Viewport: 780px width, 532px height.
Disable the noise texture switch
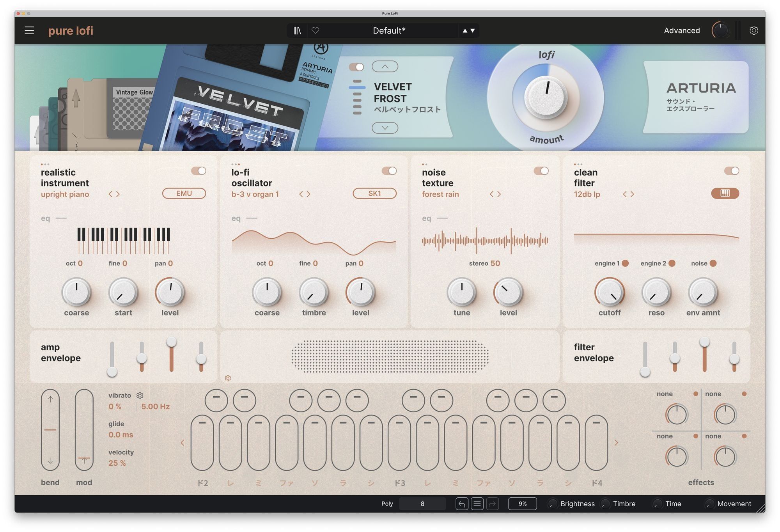tap(541, 171)
